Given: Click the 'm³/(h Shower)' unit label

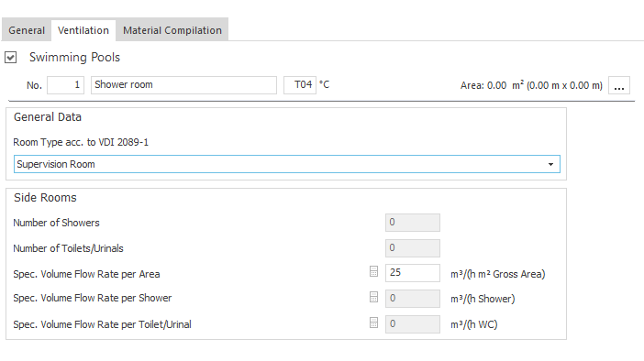Looking at the screenshot, I should click(483, 299).
